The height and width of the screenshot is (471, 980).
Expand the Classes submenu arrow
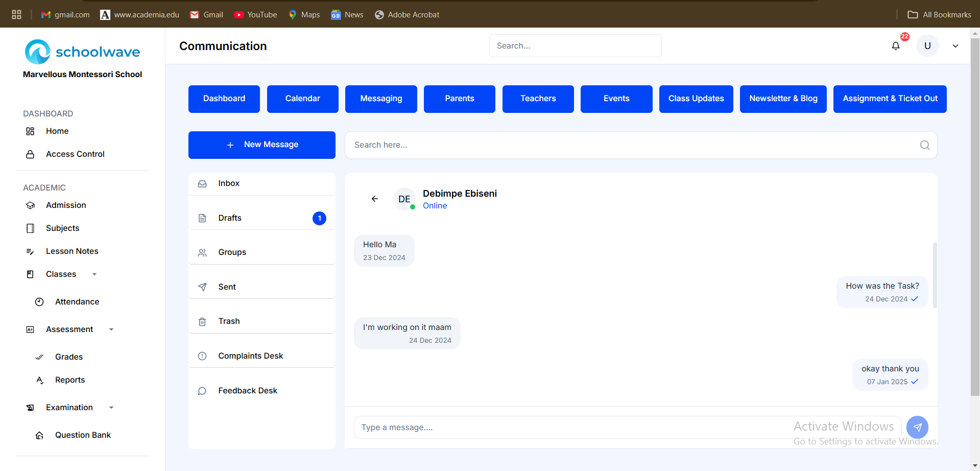[x=94, y=274]
